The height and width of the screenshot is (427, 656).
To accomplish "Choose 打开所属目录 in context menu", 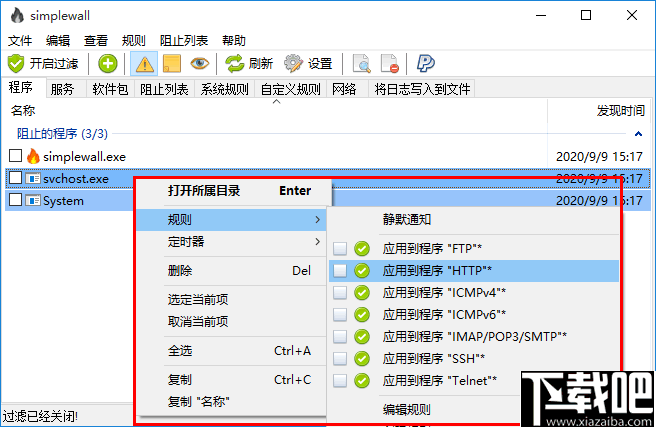I will point(231,191).
